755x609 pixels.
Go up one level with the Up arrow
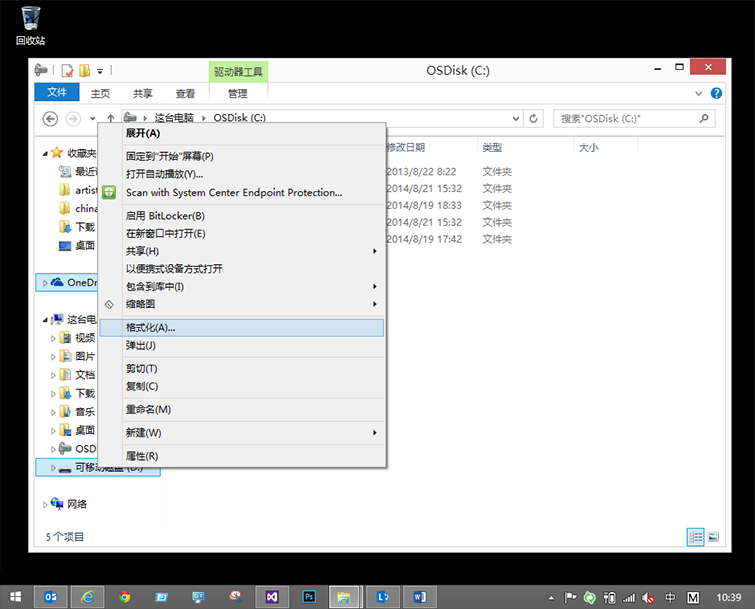tap(111, 118)
